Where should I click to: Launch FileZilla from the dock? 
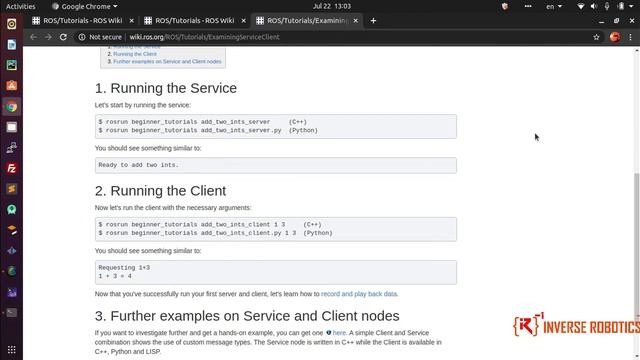pyautogui.click(x=11, y=168)
